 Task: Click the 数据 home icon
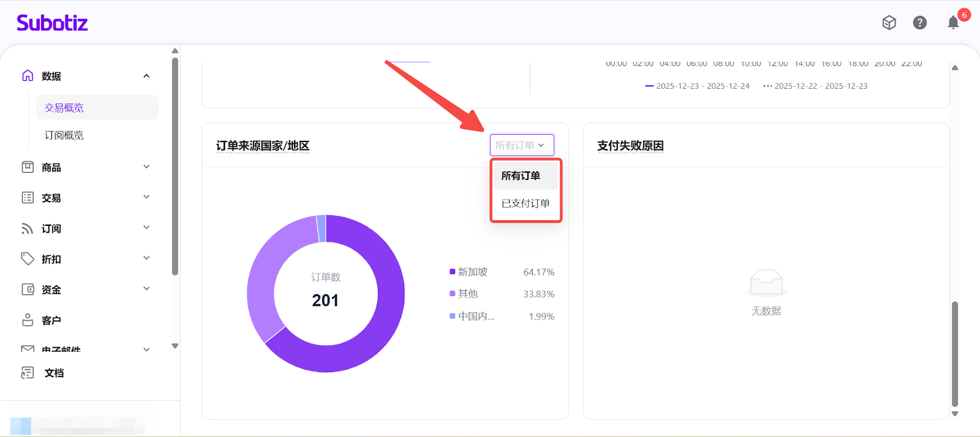(28, 76)
